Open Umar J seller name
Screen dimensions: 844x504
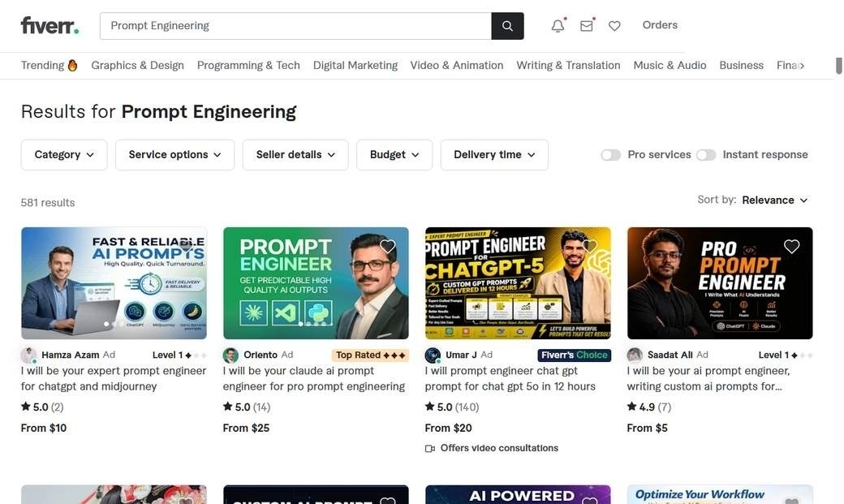coord(461,355)
